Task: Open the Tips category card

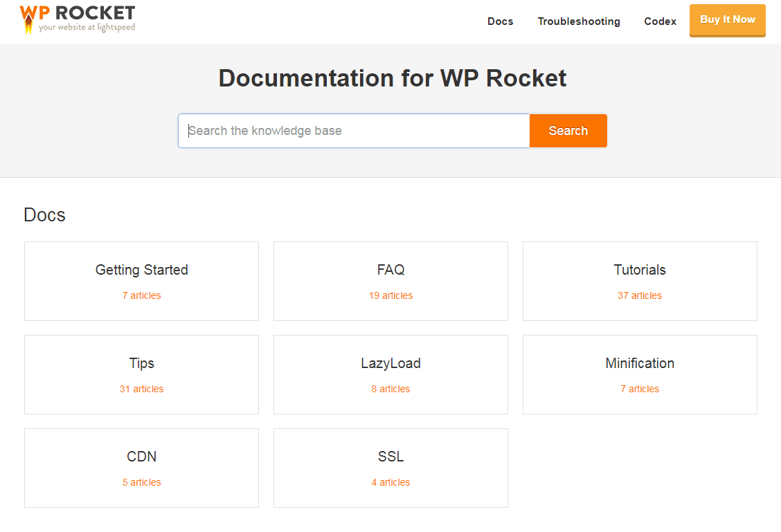Action: (x=141, y=364)
